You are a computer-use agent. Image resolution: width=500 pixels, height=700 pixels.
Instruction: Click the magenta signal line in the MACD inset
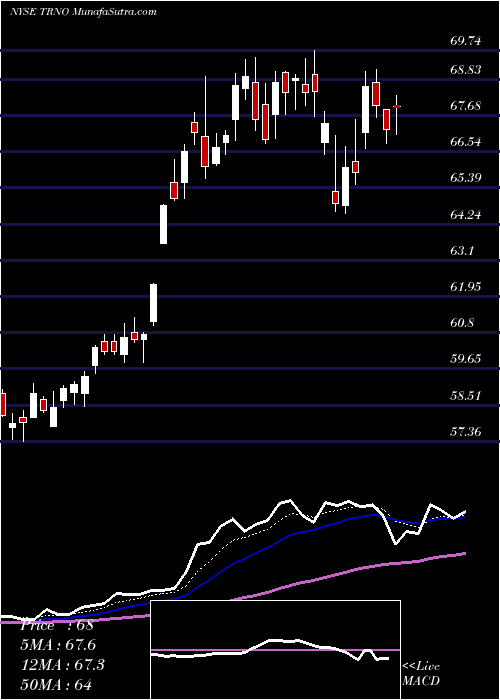(x=275, y=650)
